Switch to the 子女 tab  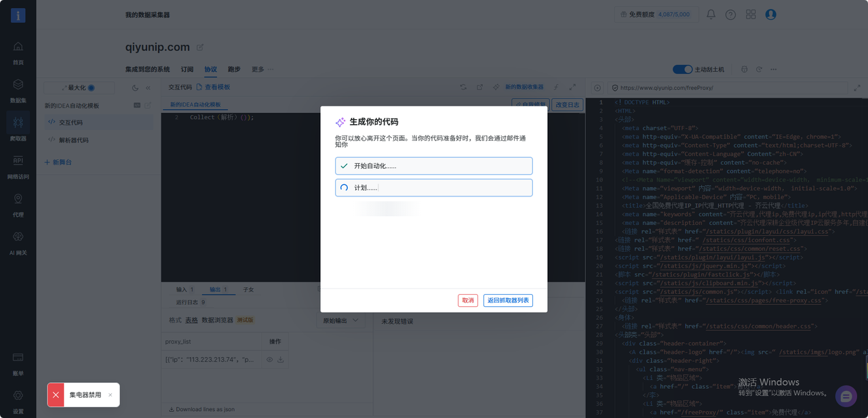click(248, 289)
